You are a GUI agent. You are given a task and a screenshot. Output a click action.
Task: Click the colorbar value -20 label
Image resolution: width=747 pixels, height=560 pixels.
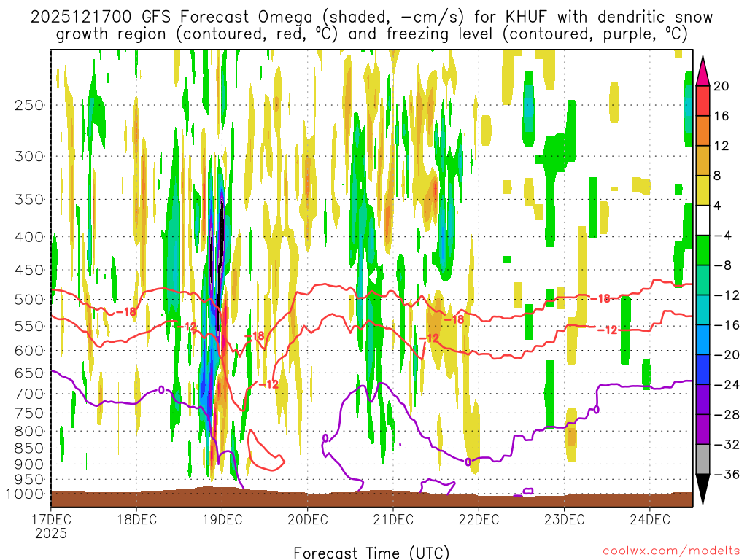coord(727,355)
